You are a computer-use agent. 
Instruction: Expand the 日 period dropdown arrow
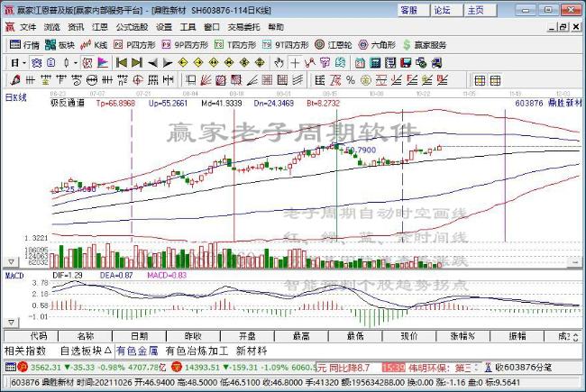tap(22, 62)
